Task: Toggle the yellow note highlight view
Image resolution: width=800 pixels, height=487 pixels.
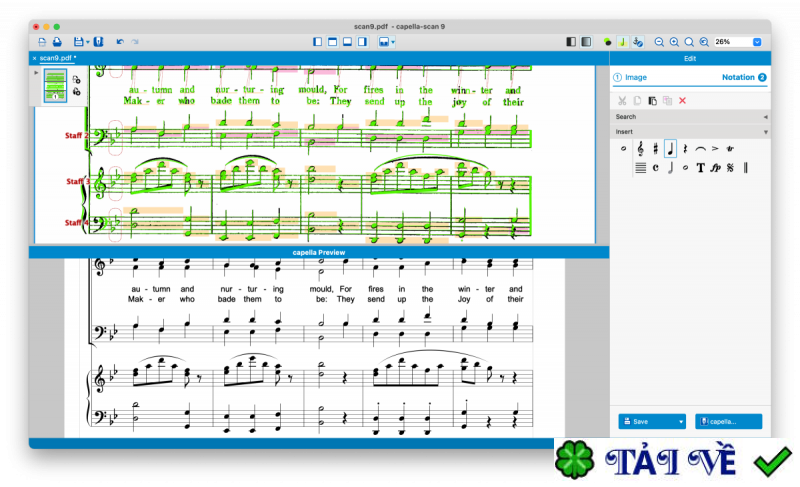Action: 622,42
